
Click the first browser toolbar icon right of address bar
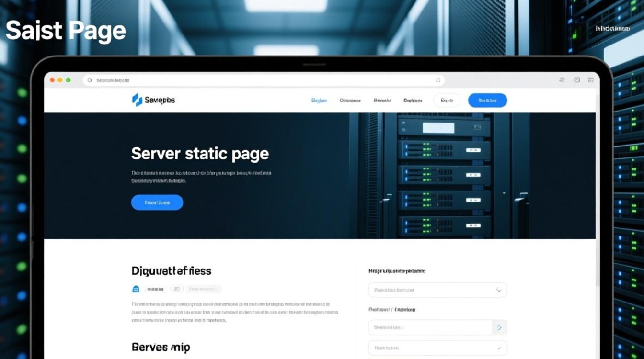(560, 80)
